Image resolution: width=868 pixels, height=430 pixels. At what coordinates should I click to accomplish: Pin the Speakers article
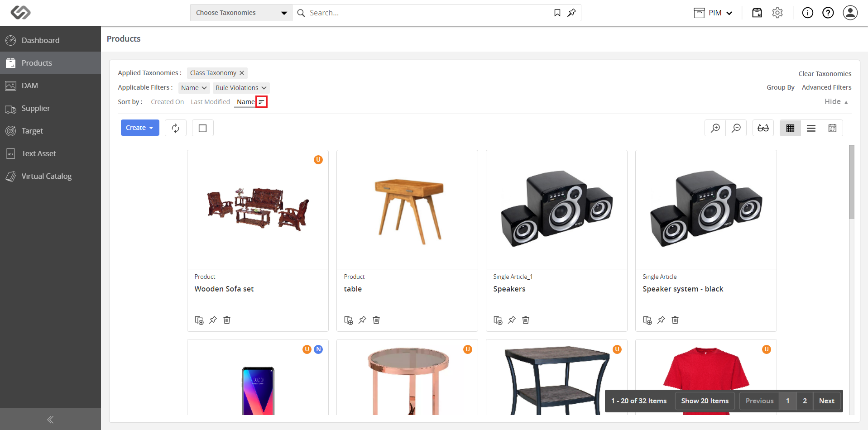(x=512, y=320)
